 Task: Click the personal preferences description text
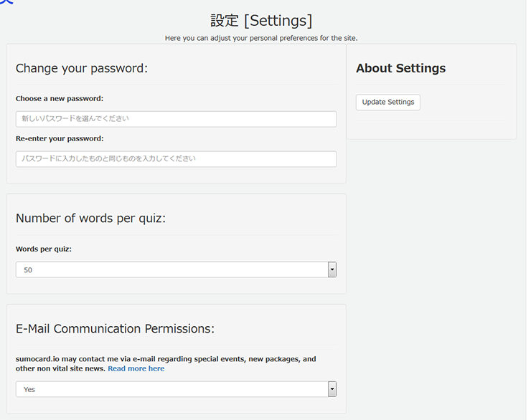[261, 38]
